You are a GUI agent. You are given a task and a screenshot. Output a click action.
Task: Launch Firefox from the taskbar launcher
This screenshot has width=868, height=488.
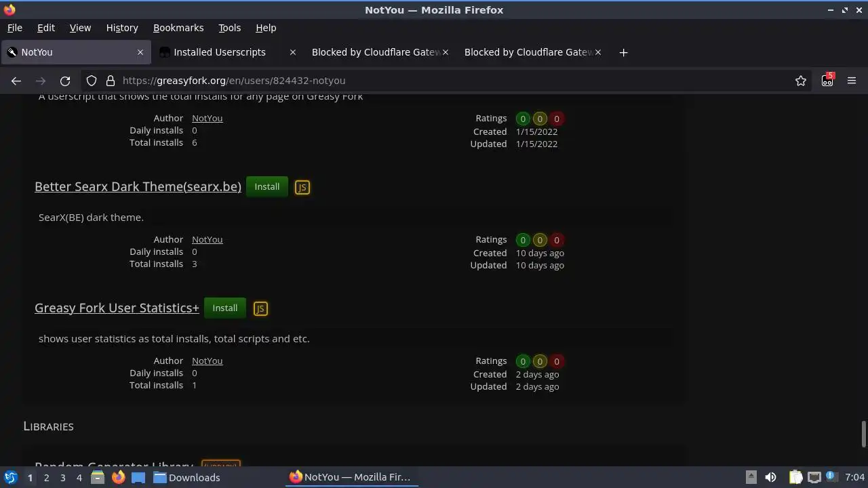(x=118, y=477)
